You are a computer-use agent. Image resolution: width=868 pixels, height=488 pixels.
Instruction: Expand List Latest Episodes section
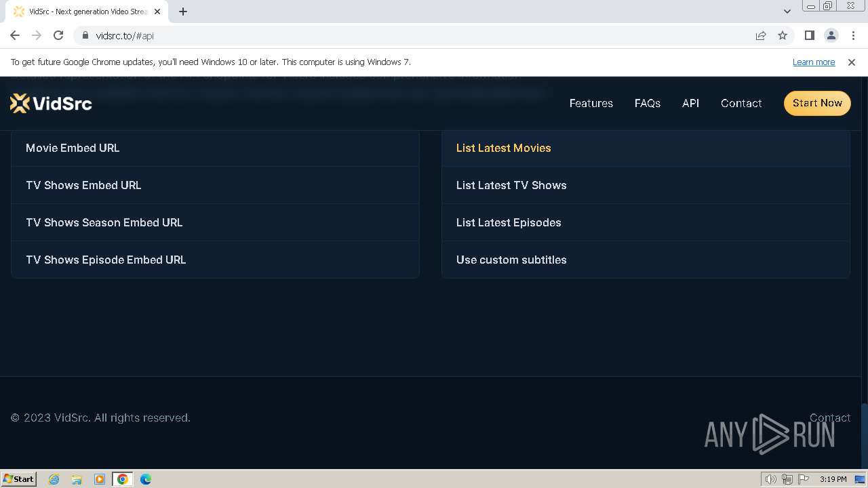[x=646, y=222]
